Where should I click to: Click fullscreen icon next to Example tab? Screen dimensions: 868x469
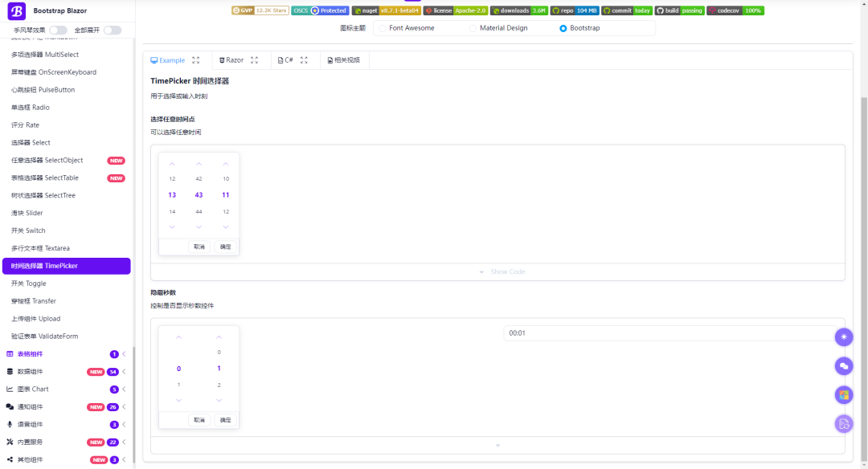[x=196, y=60]
